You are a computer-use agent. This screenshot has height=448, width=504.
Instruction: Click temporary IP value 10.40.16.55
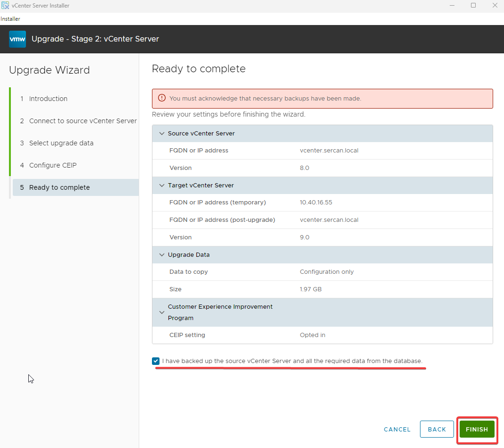[x=316, y=203]
